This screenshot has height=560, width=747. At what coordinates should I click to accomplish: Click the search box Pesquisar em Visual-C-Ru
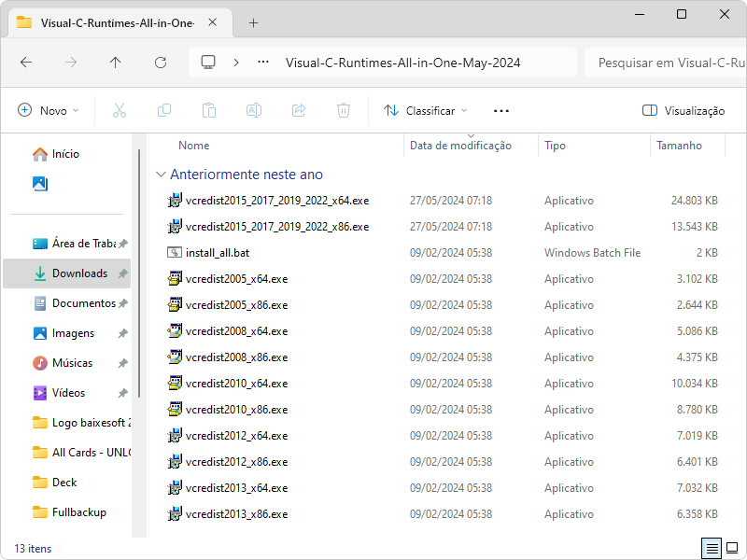pos(666,63)
